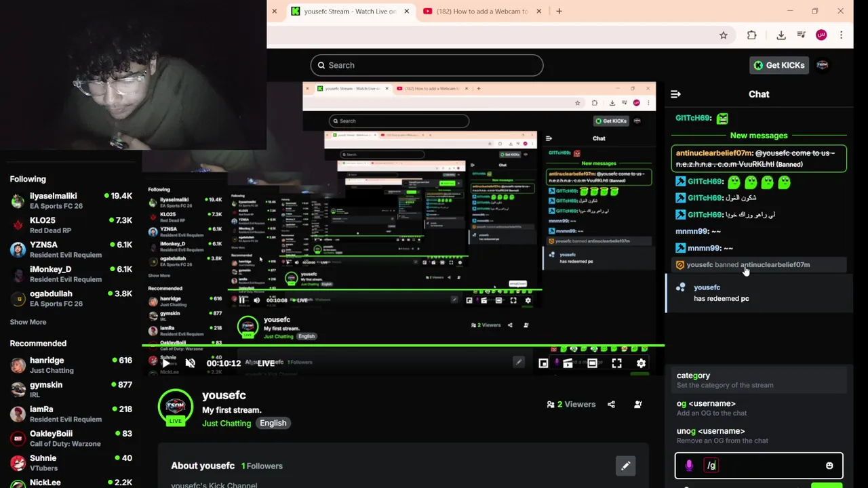
Task: Click the 'My first stream.' title
Action: click(x=231, y=410)
